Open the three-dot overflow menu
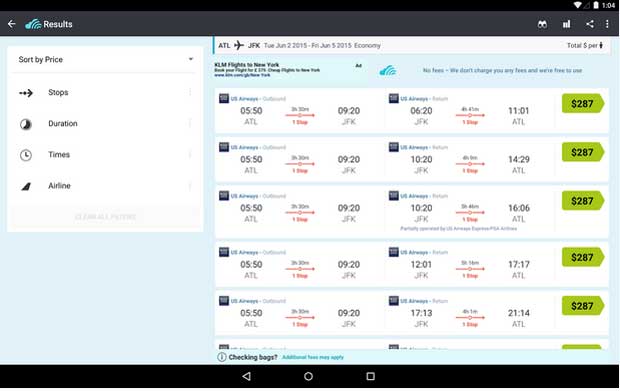Viewport: 620px width, 391px height. coord(607,24)
